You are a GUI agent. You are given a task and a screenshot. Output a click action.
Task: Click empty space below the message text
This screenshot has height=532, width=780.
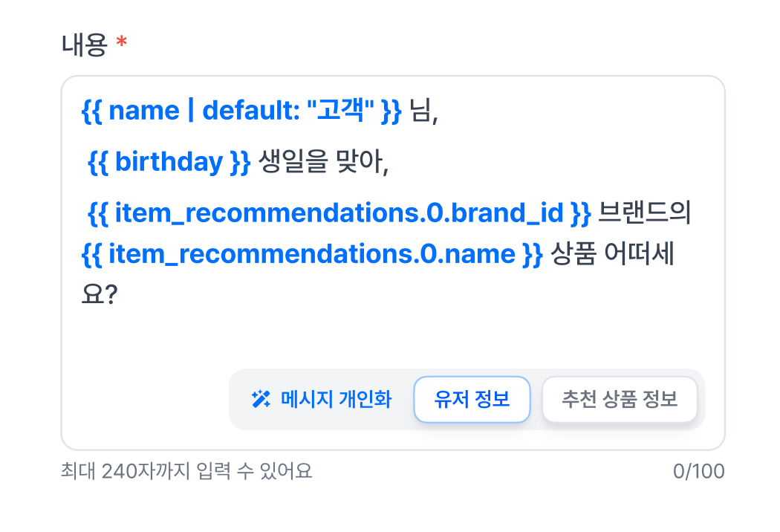point(371,334)
